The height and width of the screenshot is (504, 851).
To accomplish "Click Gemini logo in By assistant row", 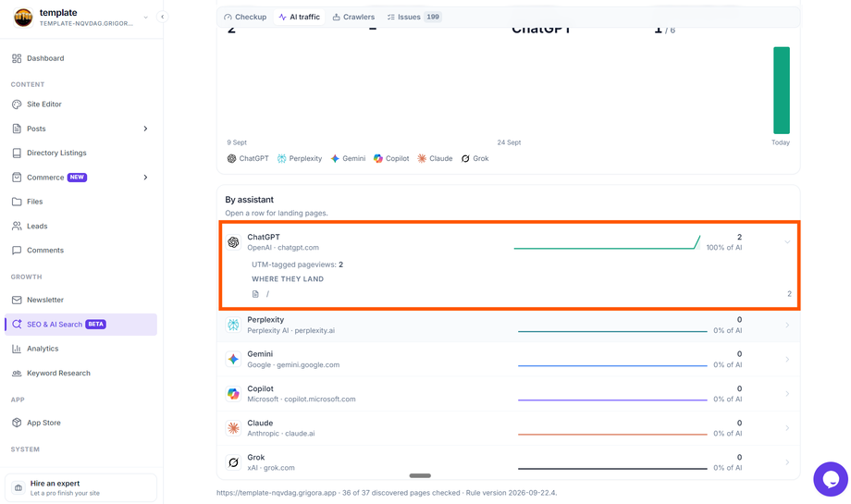I will (233, 359).
